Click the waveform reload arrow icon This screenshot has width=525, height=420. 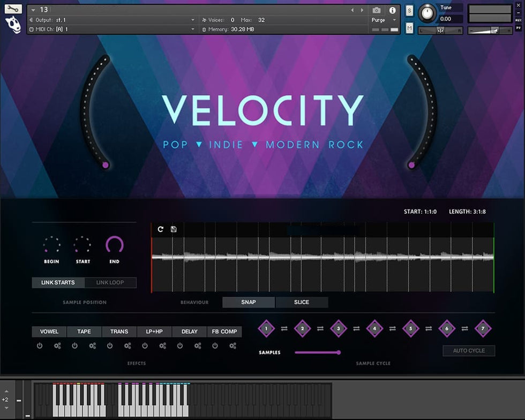[160, 229]
